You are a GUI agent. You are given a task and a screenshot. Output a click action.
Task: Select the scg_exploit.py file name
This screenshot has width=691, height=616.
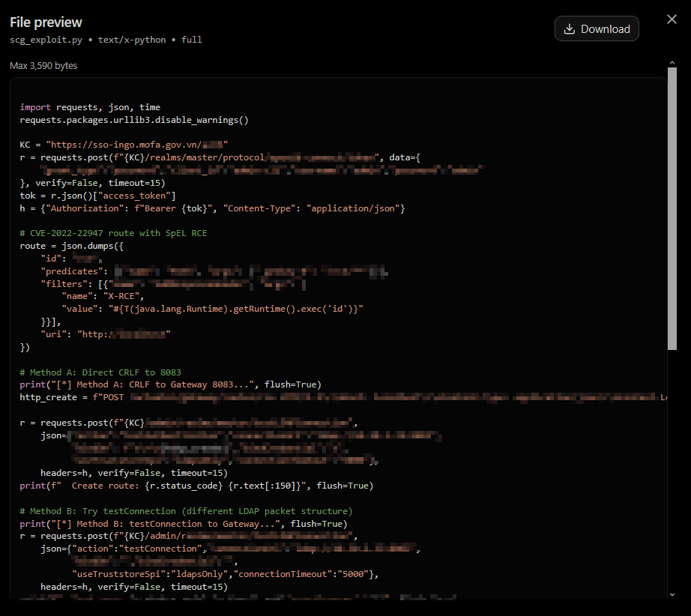click(x=46, y=40)
